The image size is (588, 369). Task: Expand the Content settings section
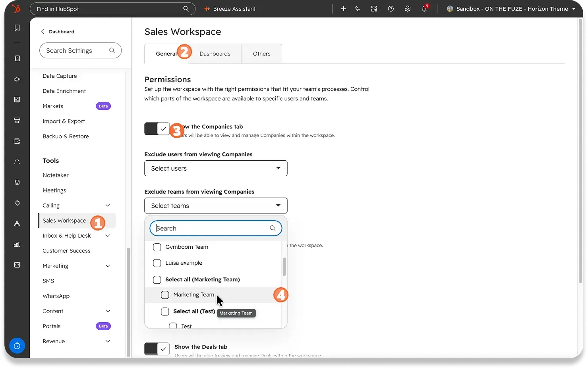tap(108, 311)
